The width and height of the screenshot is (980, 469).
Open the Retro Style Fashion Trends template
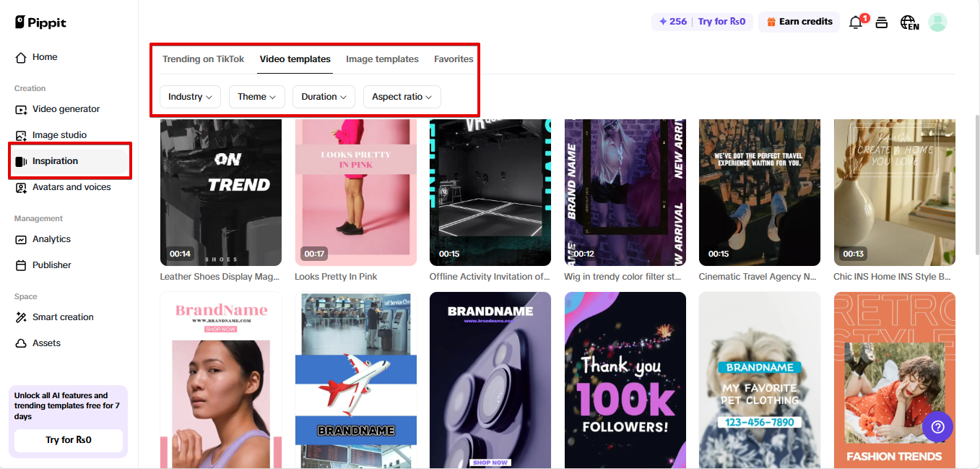[x=895, y=380]
